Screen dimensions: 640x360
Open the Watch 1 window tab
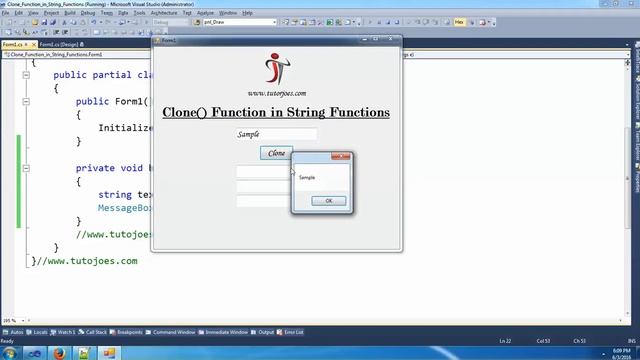[63, 332]
